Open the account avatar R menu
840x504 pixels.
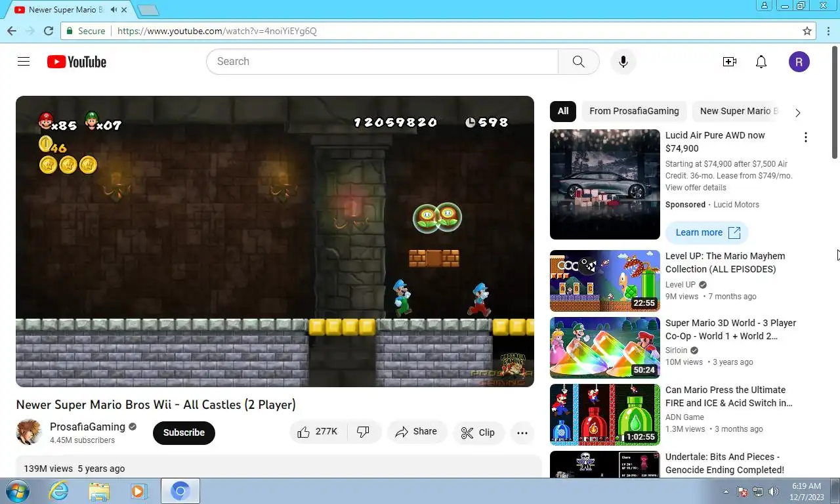pyautogui.click(x=799, y=62)
